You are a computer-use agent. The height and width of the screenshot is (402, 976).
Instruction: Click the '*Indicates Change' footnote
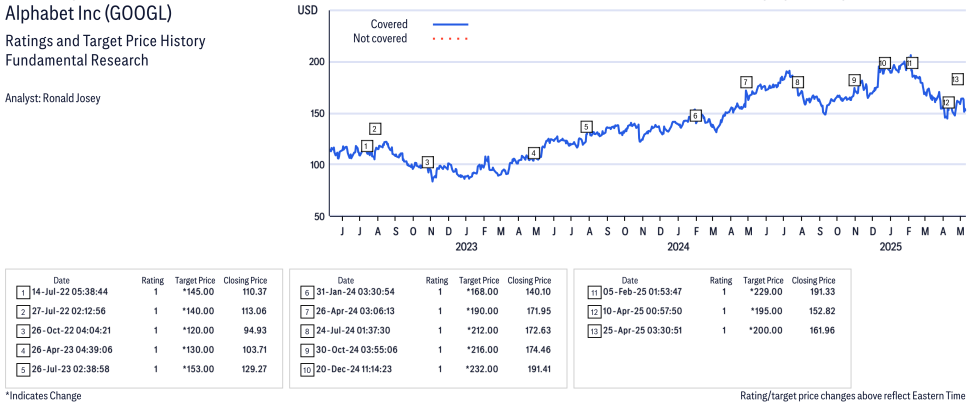[43, 396]
